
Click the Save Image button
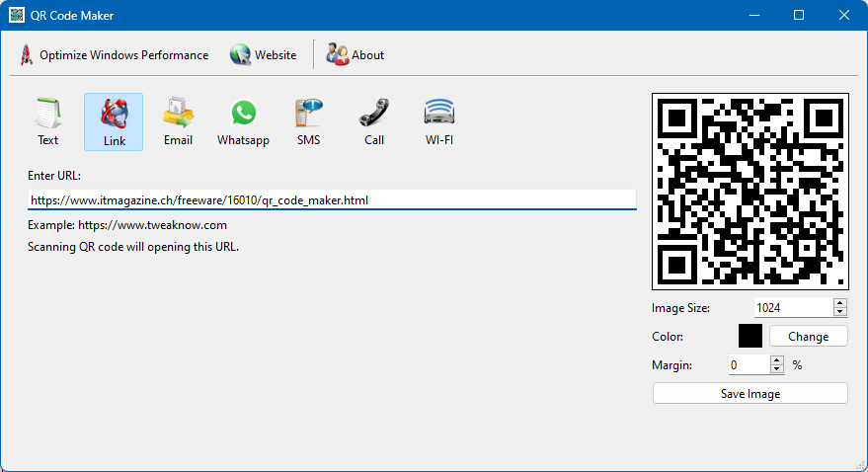pyautogui.click(x=750, y=393)
